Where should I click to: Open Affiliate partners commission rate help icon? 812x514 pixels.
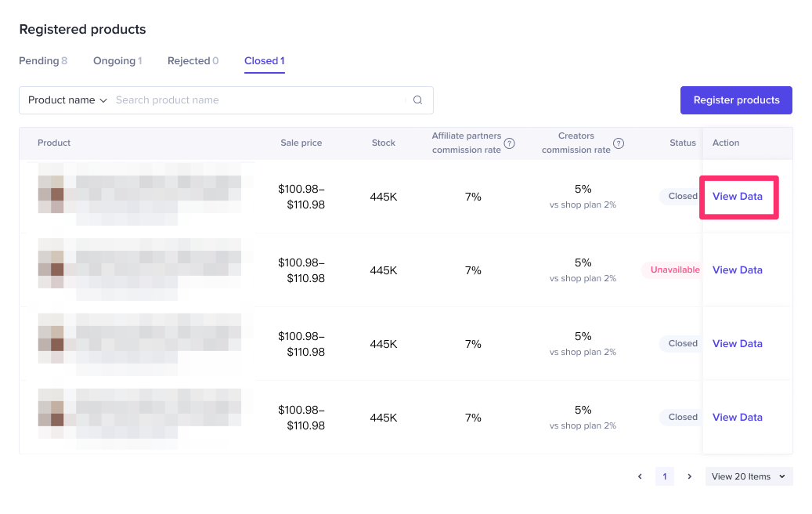click(x=509, y=143)
